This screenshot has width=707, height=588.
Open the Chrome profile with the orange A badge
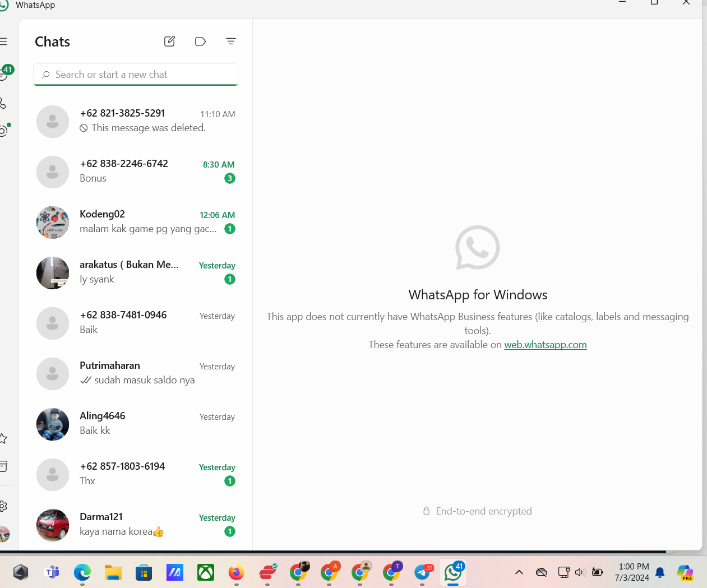330,572
